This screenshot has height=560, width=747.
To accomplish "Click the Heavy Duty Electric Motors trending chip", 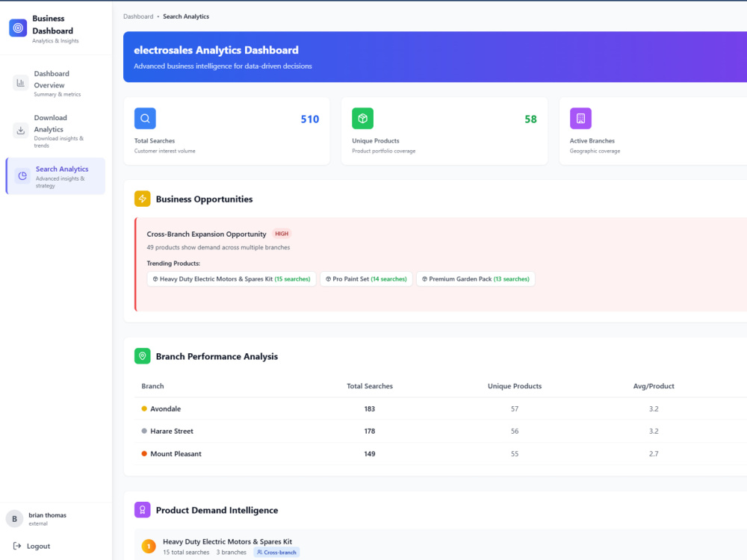I will [232, 279].
